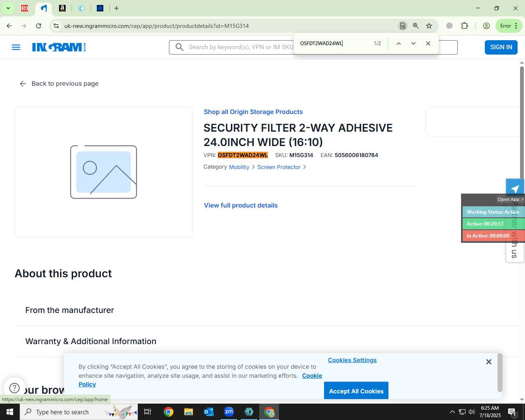525x420 pixels.
Task: Click Open App in the tracker widget
Action: (510, 199)
